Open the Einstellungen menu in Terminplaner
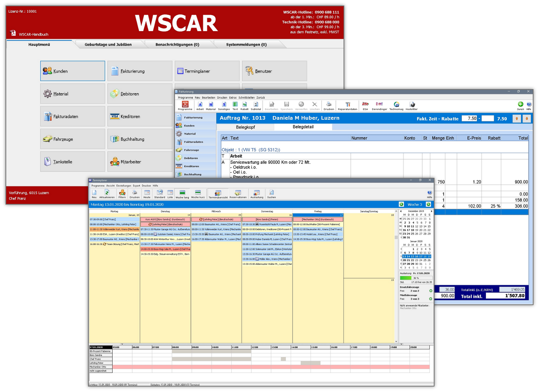The image size is (539, 392). [124, 186]
